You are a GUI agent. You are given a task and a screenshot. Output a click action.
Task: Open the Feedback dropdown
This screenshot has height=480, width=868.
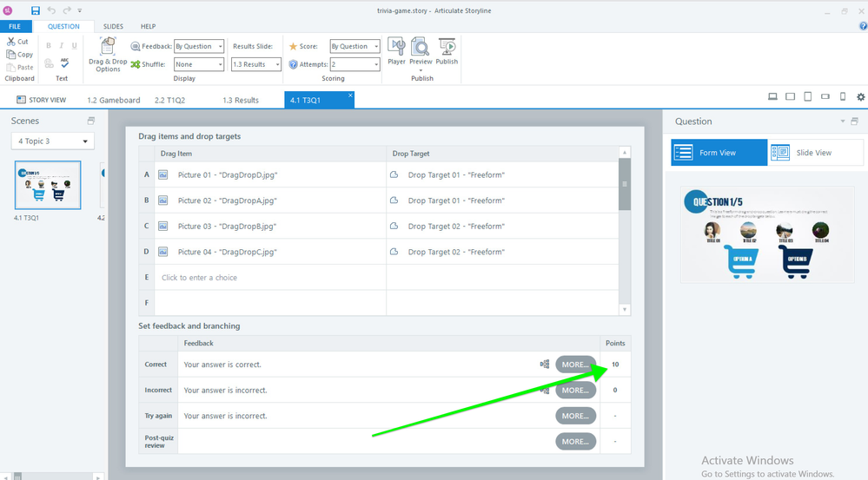tap(198, 46)
